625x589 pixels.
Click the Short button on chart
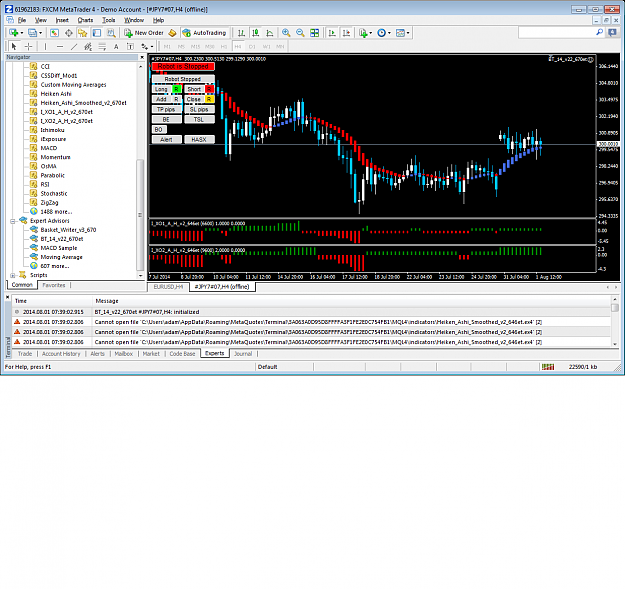pos(194,89)
